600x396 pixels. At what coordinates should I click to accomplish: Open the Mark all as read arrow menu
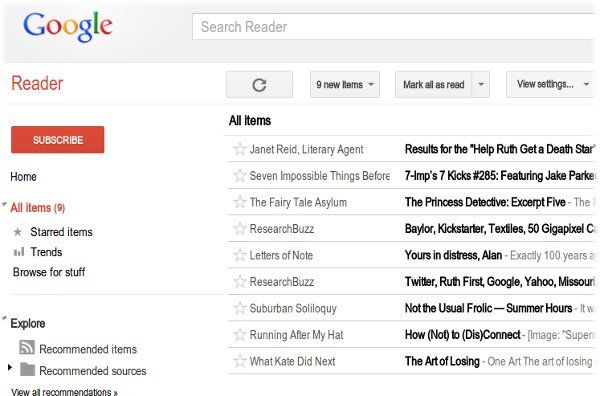[481, 85]
